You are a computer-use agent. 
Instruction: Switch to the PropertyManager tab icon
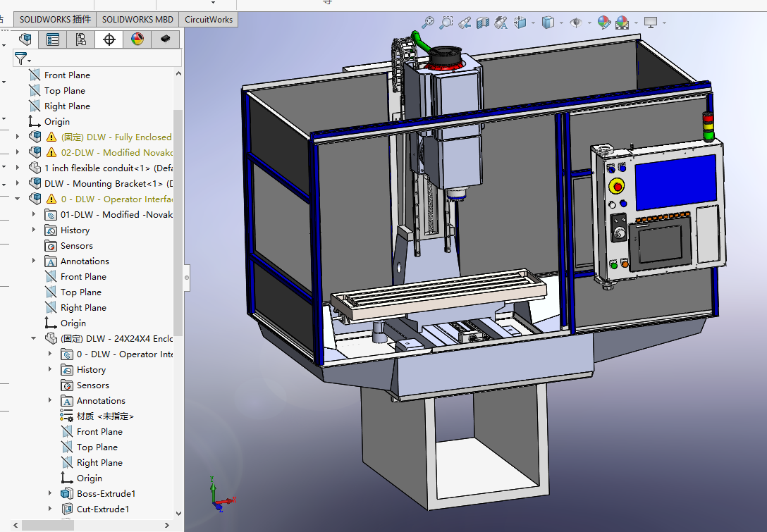[x=52, y=39]
